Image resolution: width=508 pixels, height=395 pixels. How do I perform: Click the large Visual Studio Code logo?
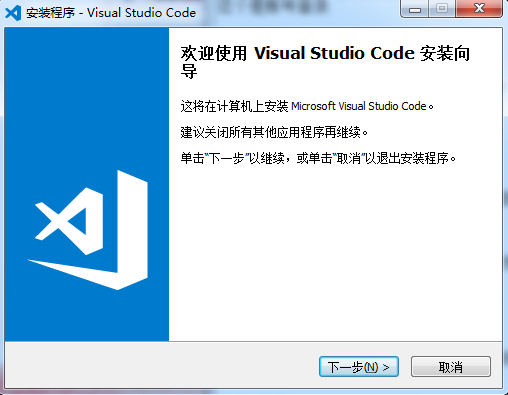pos(88,230)
